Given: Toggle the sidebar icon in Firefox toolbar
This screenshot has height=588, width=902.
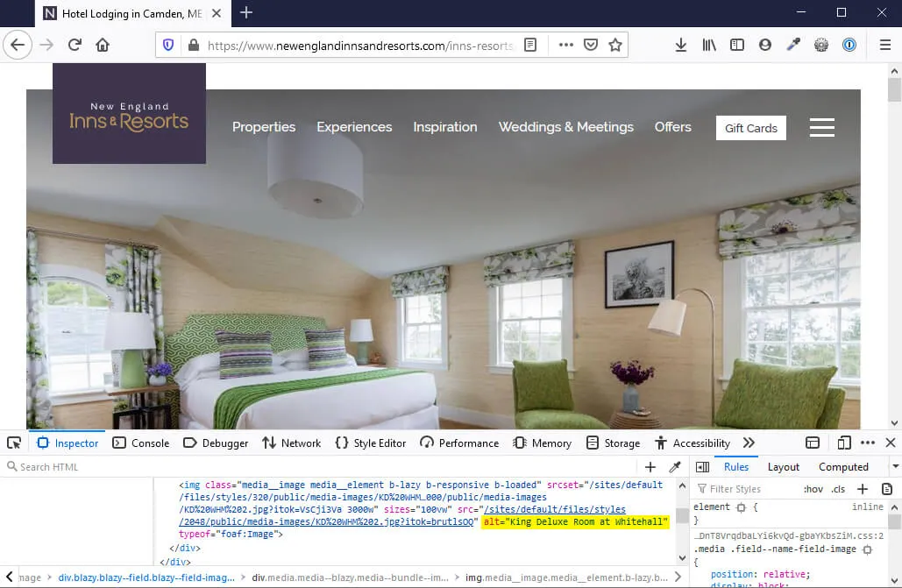Looking at the screenshot, I should [737, 45].
